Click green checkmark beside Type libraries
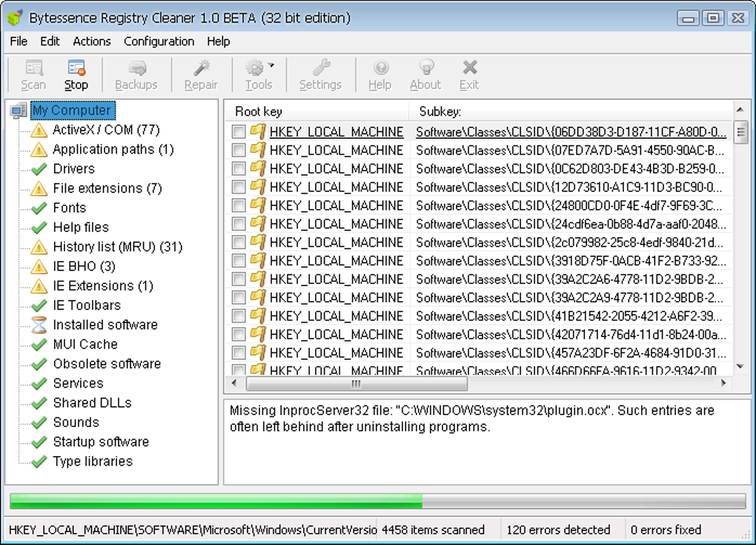The image size is (756, 545). point(39,461)
